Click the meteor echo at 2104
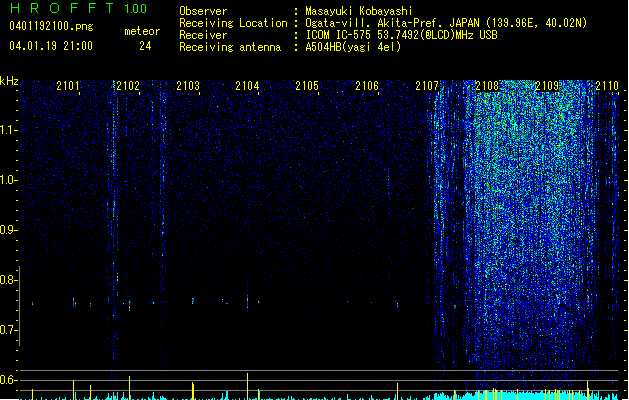This screenshot has height=400, width=629. pyautogui.click(x=248, y=302)
